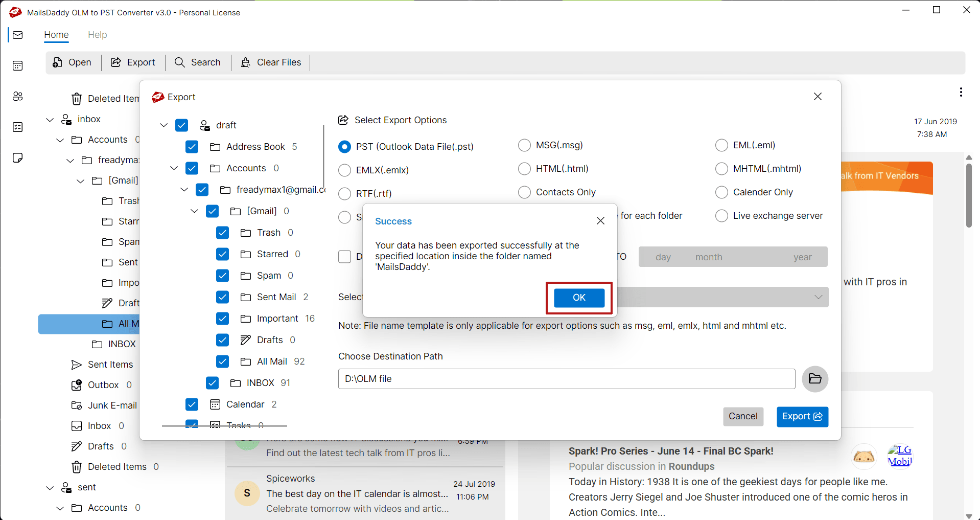Select MHTML(.mhtml) export format
Image resolution: width=980 pixels, height=520 pixels.
pos(721,169)
